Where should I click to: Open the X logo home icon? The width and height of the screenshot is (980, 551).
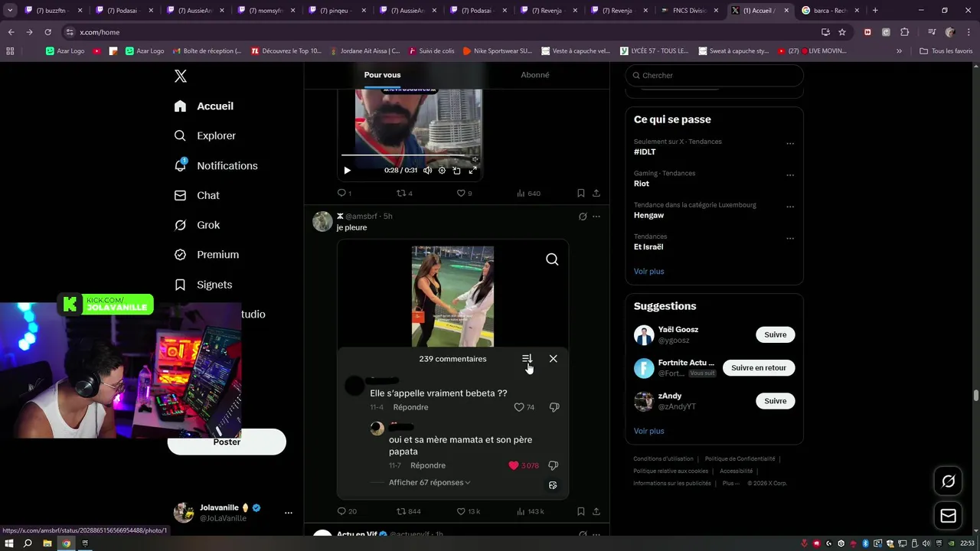tap(180, 76)
